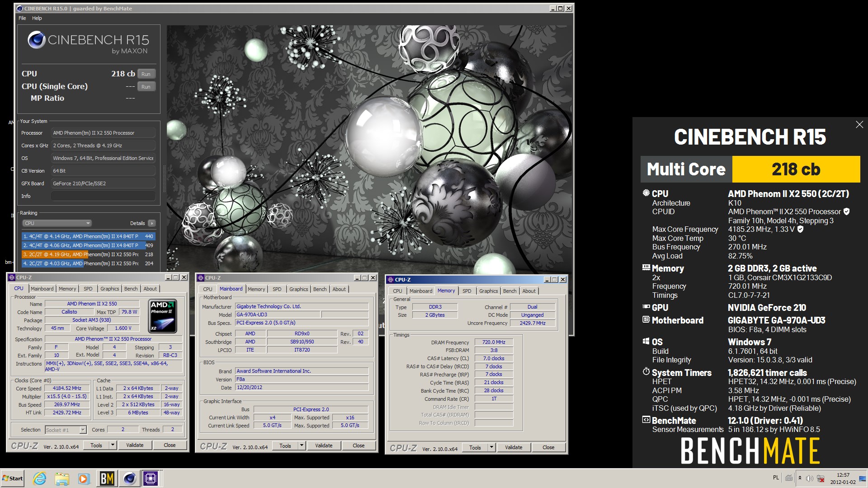This screenshot has width=868, height=488.
Task: Click Tools button in CPU-Z Mainboard window
Action: [x=285, y=446]
